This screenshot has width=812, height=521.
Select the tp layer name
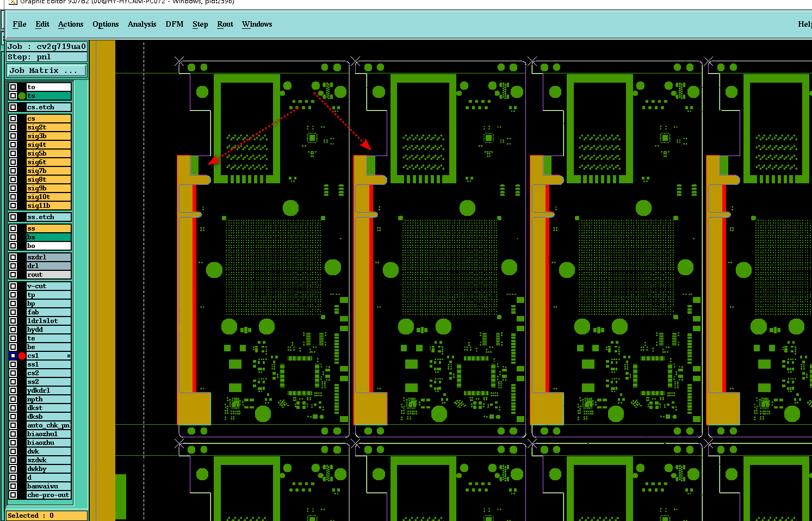(x=48, y=295)
